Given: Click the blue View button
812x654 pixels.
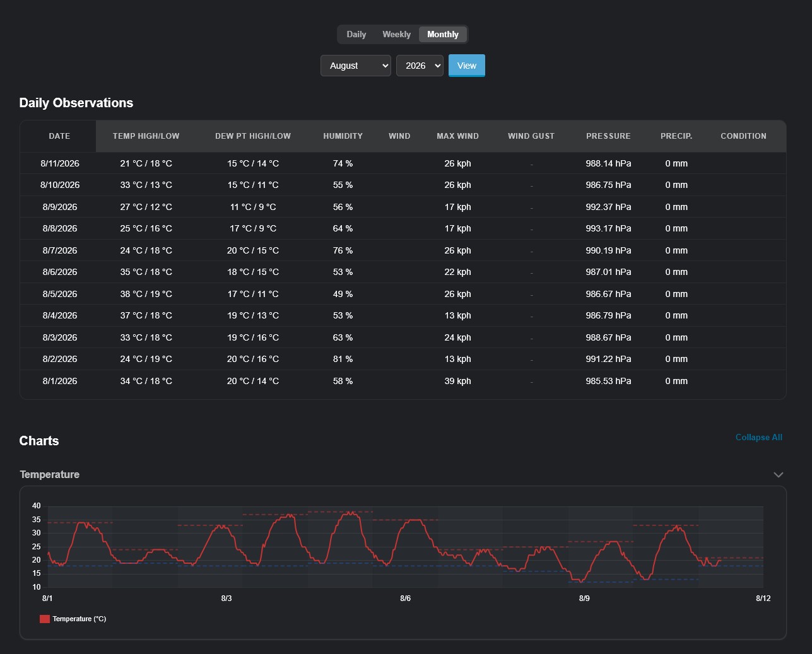Looking at the screenshot, I should click(x=467, y=66).
